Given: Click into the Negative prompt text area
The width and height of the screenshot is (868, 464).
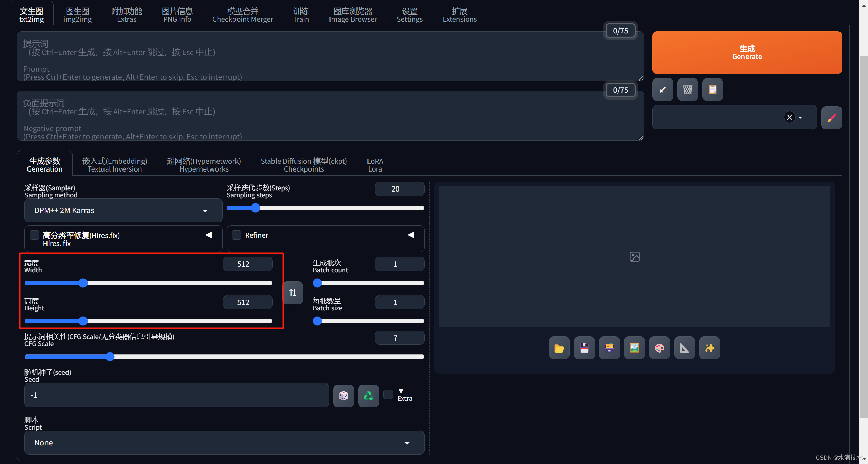Looking at the screenshot, I should pyautogui.click(x=330, y=115).
